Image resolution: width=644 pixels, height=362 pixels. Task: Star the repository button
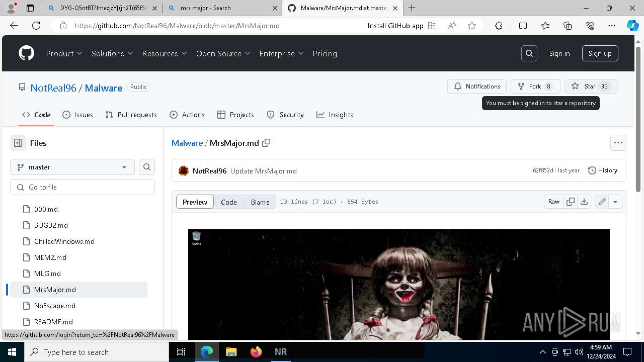point(591,86)
